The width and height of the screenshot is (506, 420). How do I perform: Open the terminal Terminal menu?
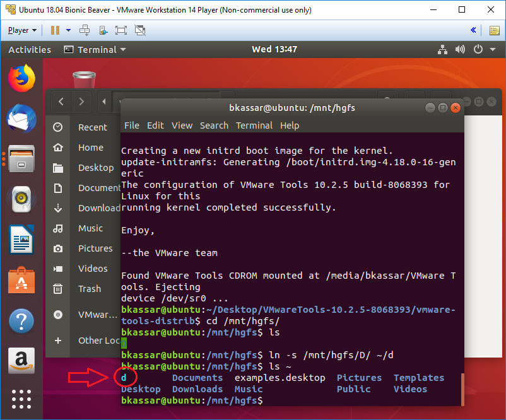(x=254, y=125)
